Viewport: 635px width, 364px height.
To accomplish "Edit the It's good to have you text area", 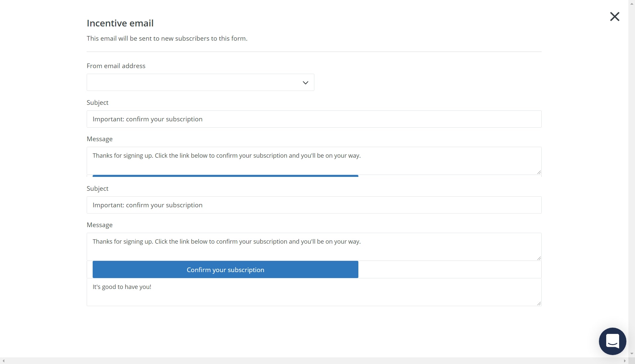I will (314, 292).
